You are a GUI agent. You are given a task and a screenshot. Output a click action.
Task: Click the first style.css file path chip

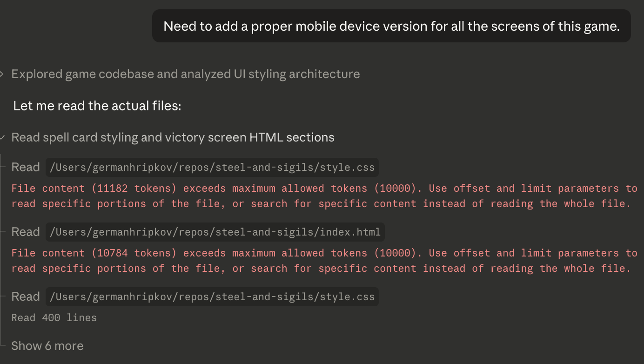pos(212,167)
